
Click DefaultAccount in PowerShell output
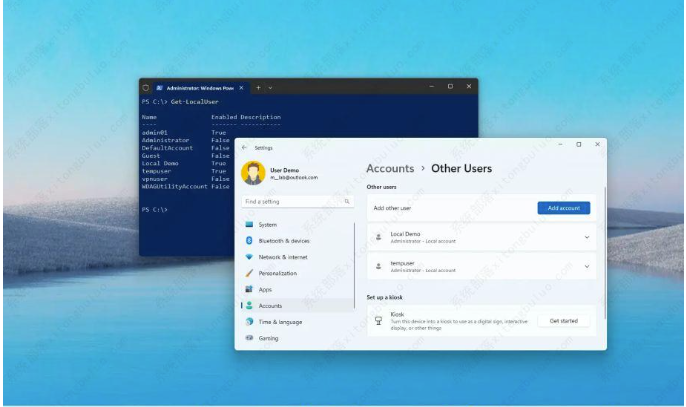pyautogui.click(x=167, y=148)
